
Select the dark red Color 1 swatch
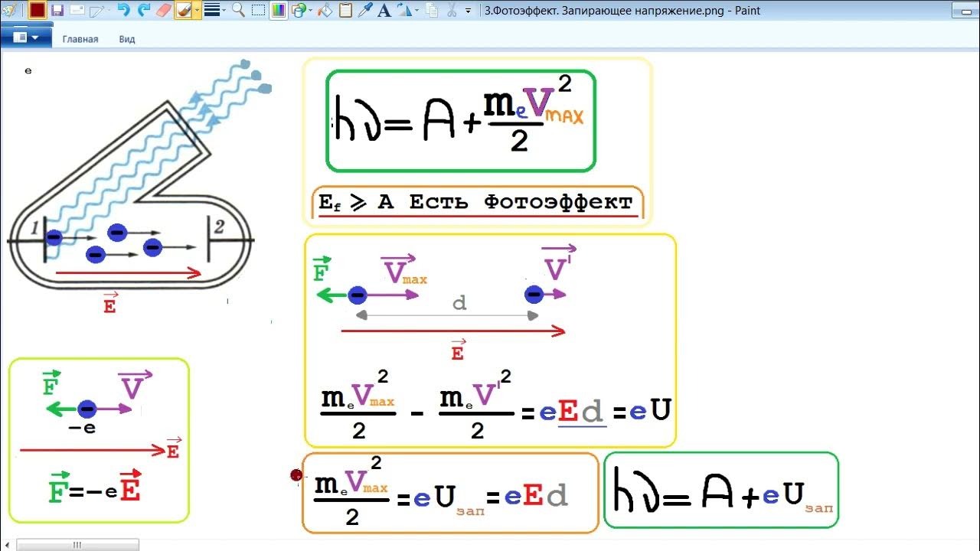click(37, 10)
